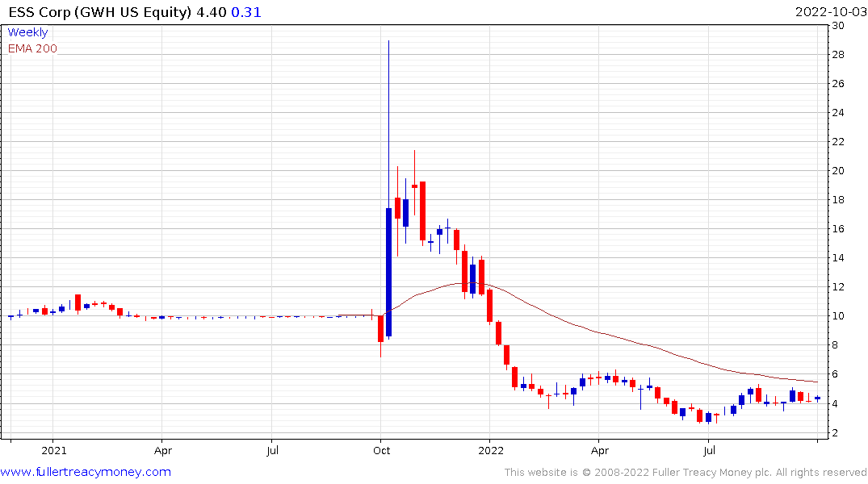Click the 16 label on price axis
This screenshot has height=484, width=868.
point(838,229)
